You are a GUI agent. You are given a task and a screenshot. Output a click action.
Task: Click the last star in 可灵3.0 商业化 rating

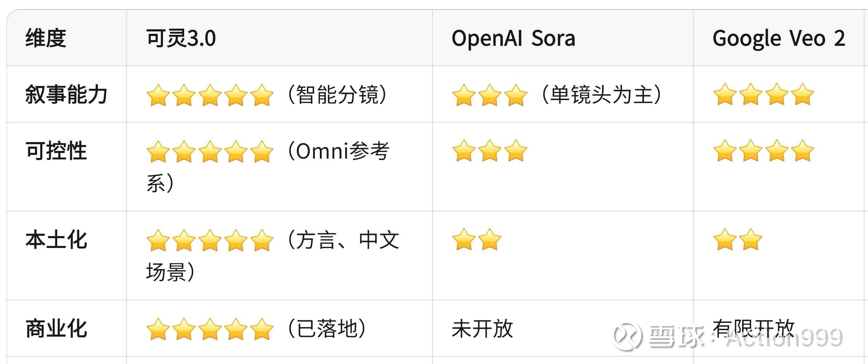262,329
